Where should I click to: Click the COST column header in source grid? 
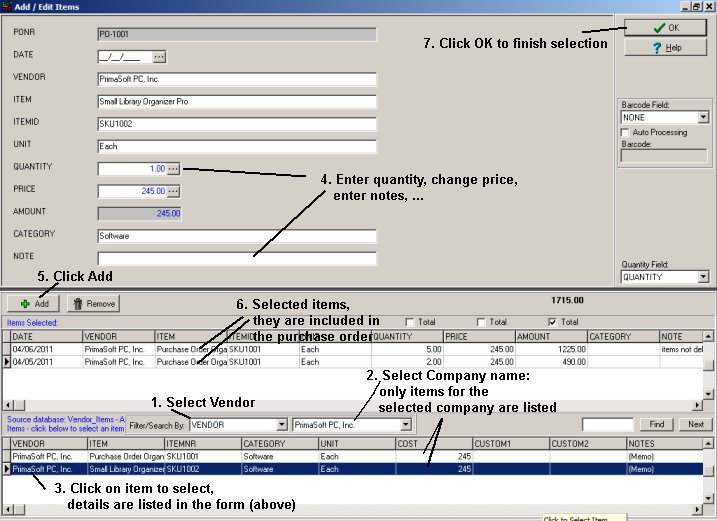pyautogui.click(x=434, y=444)
